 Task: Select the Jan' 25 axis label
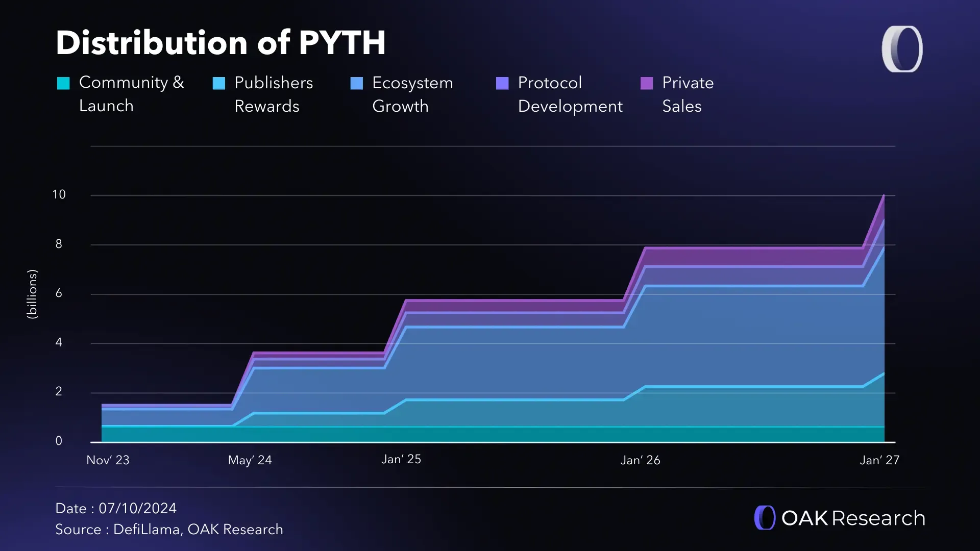401,459
